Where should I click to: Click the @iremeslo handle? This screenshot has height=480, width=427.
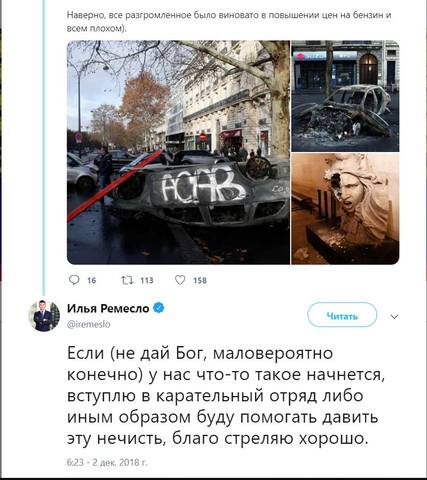(89, 324)
